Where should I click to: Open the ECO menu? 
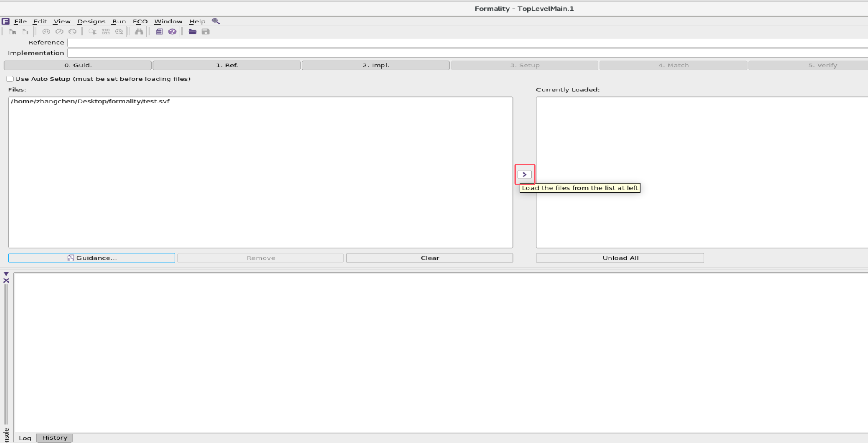(x=140, y=21)
